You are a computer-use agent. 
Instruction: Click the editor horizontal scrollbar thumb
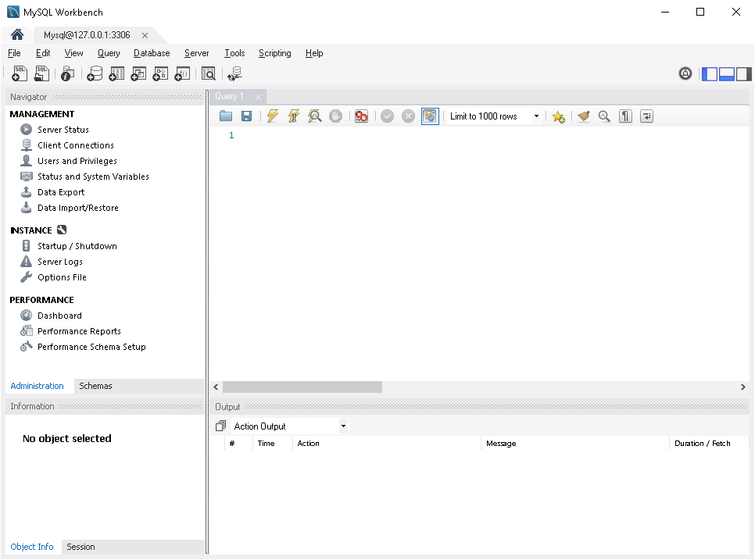point(302,387)
